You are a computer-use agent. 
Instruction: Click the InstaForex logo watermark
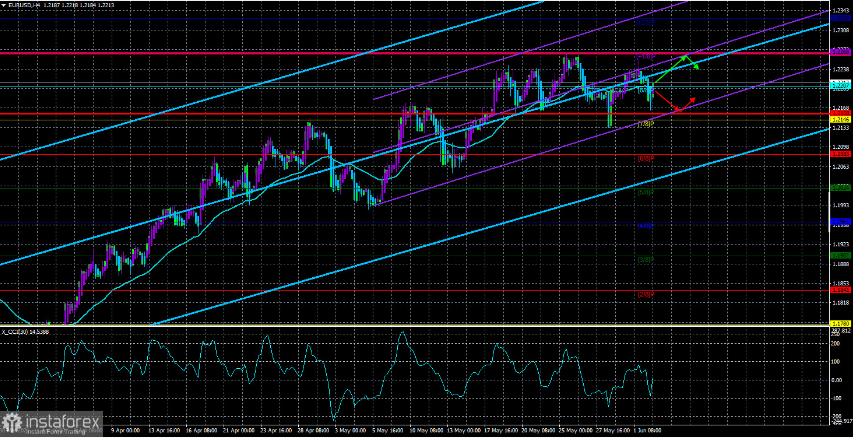[53, 422]
